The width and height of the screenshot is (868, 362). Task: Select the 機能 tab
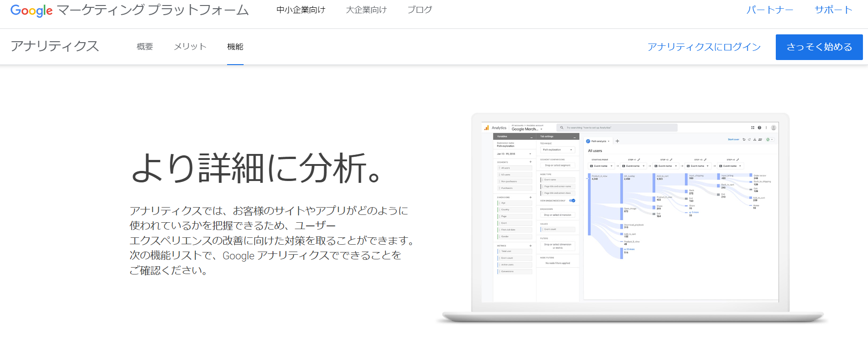tap(235, 46)
